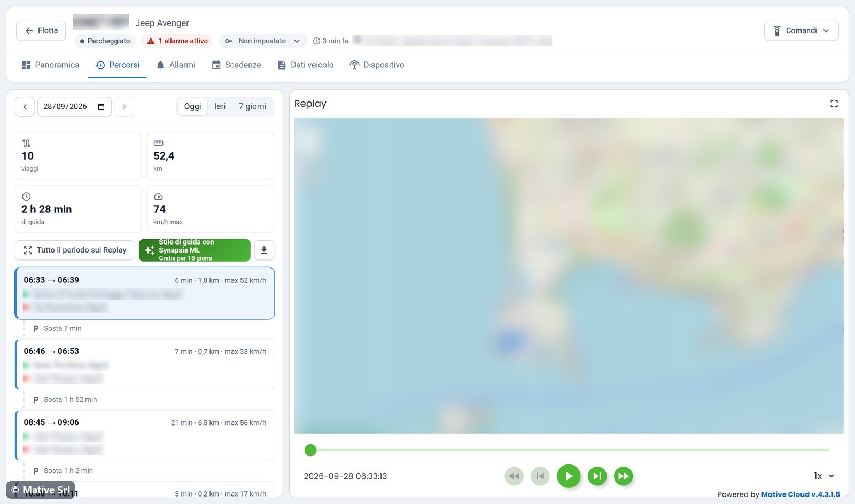Open the Panoramica tab
Image resolution: width=855 pixels, height=504 pixels.
click(x=50, y=65)
